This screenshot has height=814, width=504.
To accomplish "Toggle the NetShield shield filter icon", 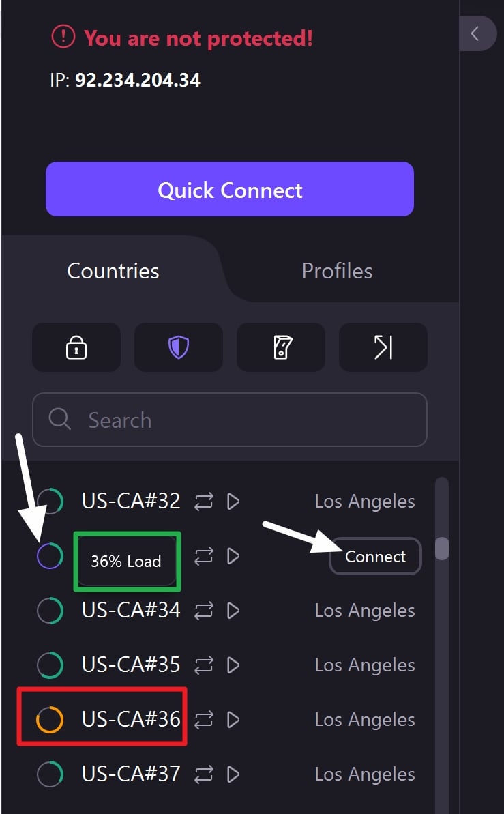I will coord(179,347).
